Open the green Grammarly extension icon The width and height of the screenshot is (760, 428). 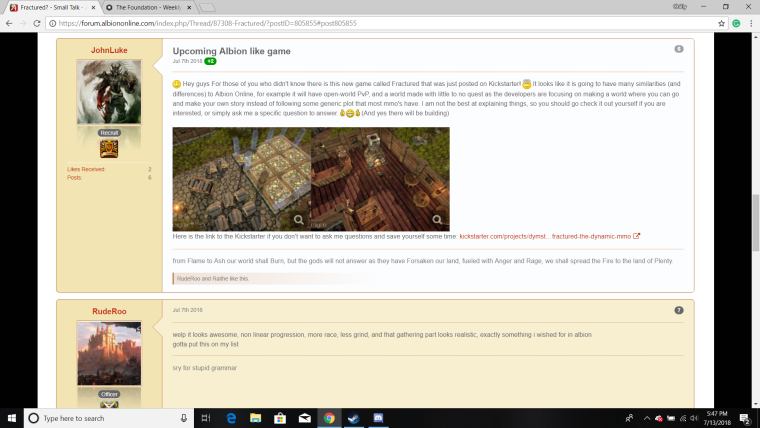pos(736,23)
